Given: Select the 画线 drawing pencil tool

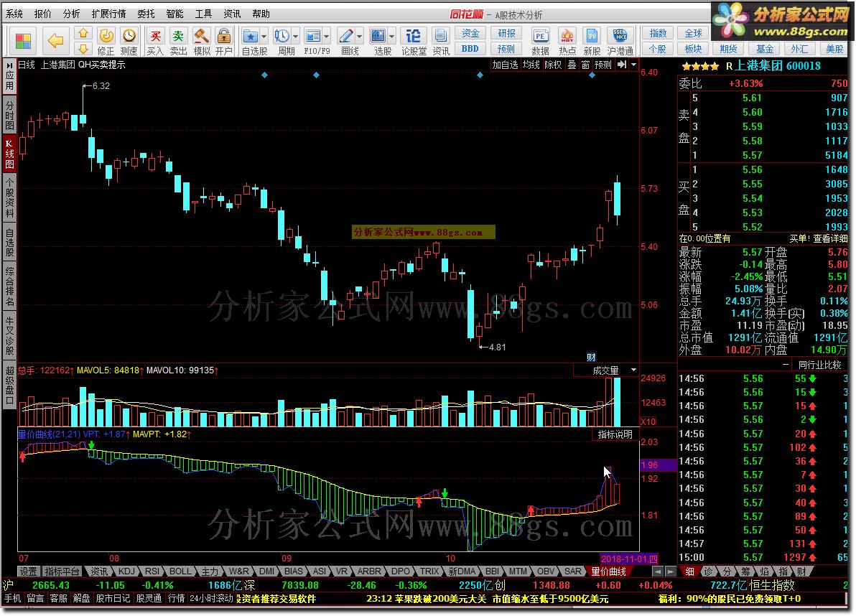Looking at the screenshot, I should point(346,37).
